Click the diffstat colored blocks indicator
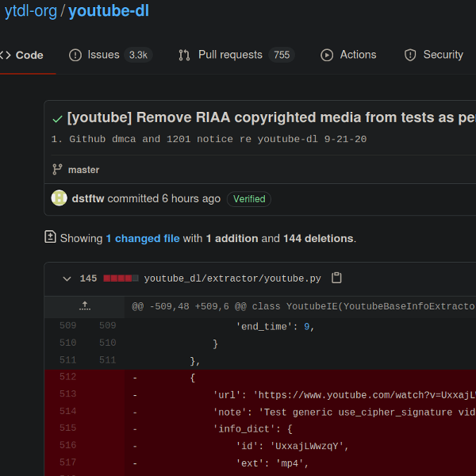 pos(121,278)
